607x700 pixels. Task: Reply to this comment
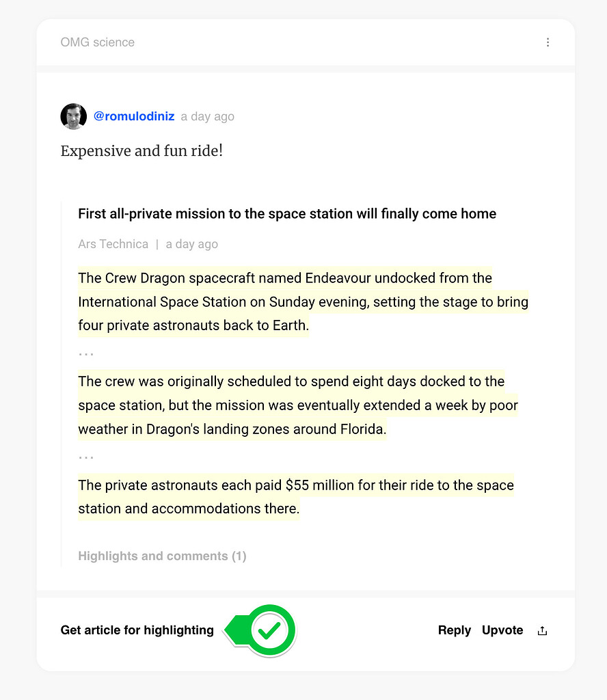(x=454, y=630)
